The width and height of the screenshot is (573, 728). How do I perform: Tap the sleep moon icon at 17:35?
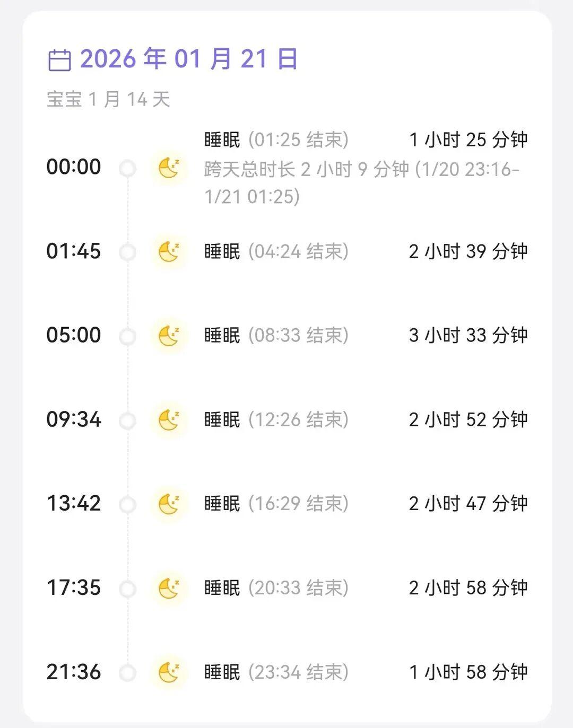click(x=169, y=588)
